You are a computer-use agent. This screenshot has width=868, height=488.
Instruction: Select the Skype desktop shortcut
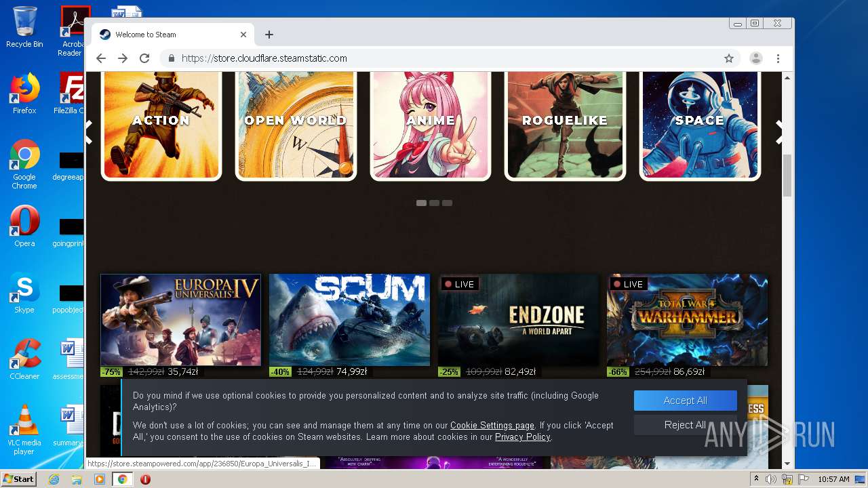[x=24, y=293]
